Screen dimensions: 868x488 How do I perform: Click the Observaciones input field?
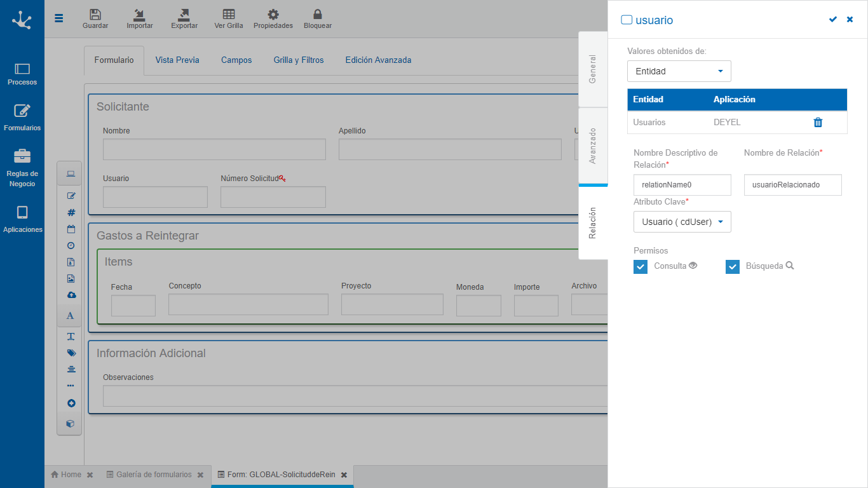click(355, 396)
